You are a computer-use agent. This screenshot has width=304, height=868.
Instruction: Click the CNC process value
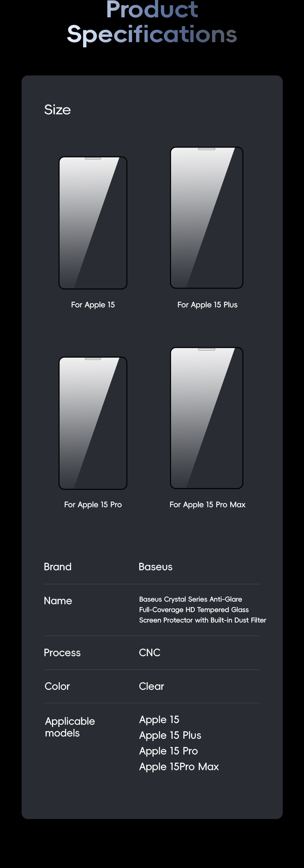tap(149, 653)
